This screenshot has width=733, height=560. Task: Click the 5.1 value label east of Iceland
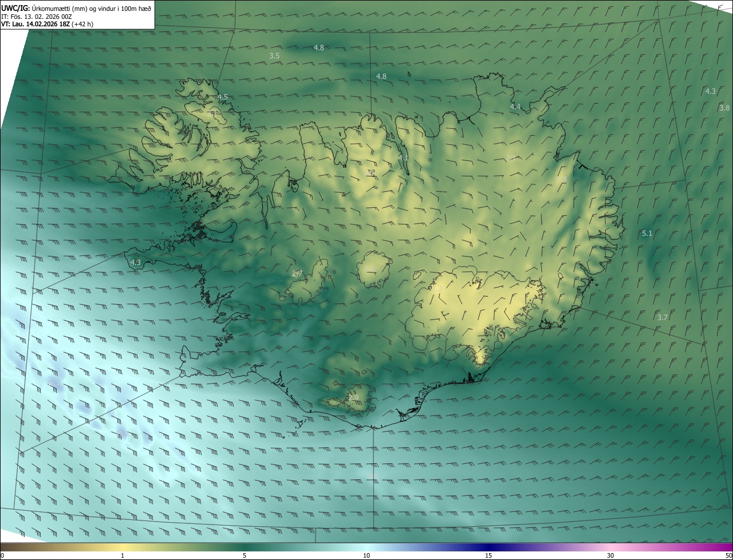pyautogui.click(x=647, y=233)
